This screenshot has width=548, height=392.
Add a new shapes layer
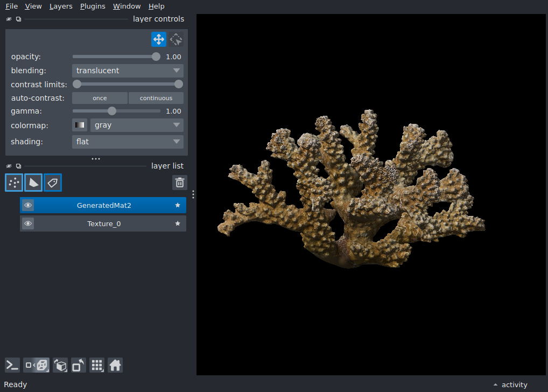coord(33,183)
